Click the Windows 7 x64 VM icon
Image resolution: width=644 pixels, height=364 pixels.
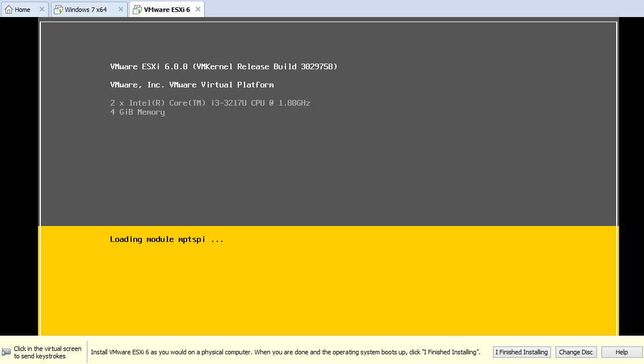(58, 10)
